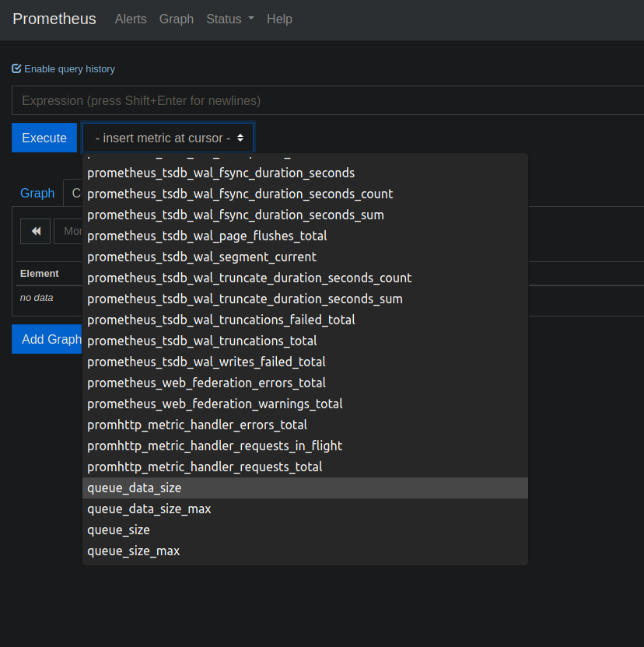Open the Alerts page
The image size is (644, 647).
point(131,19)
